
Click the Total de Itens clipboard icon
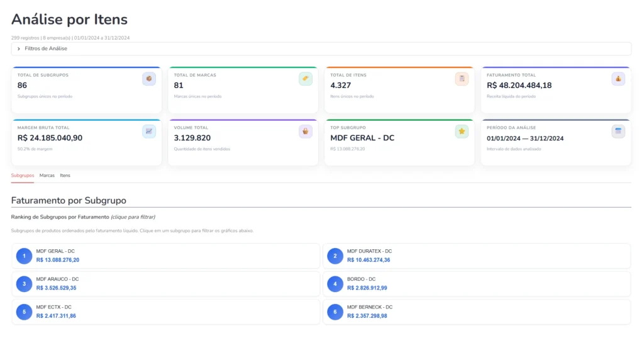(462, 79)
